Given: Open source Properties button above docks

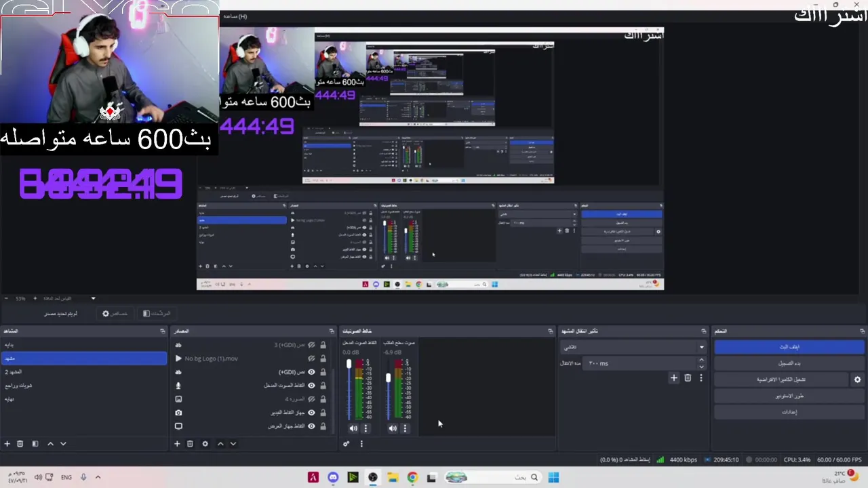Looking at the screenshot, I should [x=115, y=314].
